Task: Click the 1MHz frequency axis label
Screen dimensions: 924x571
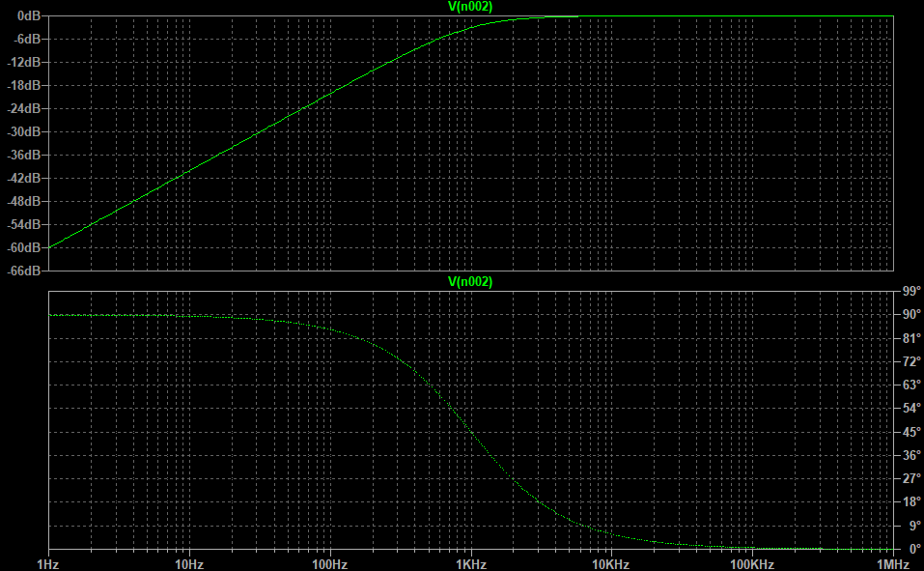Action: [892, 563]
